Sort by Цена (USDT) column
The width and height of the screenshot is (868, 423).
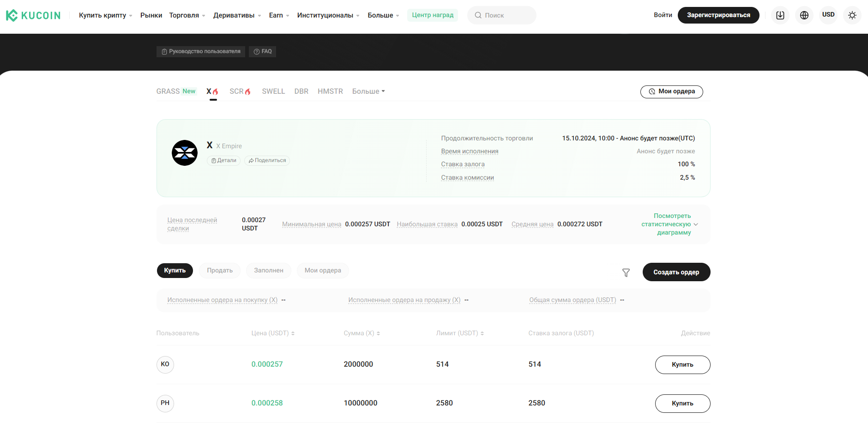tap(273, 333)
